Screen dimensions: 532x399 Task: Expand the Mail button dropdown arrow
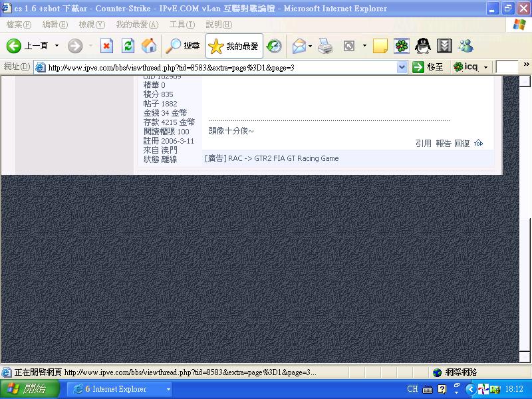(310, 46)
